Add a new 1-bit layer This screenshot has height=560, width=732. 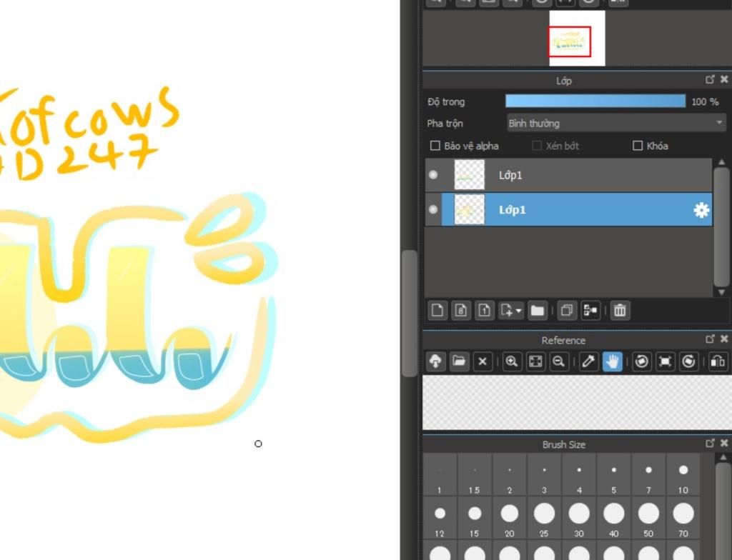coord(484,310)
